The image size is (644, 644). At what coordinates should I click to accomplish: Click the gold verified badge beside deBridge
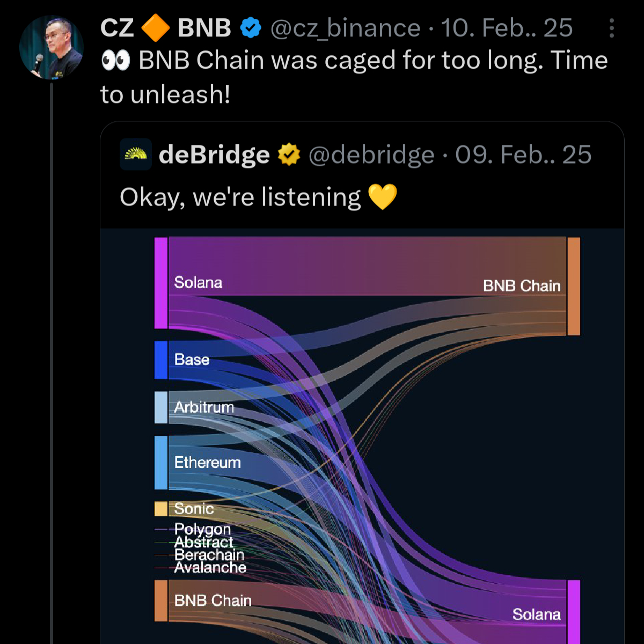[x=289, y=155]
